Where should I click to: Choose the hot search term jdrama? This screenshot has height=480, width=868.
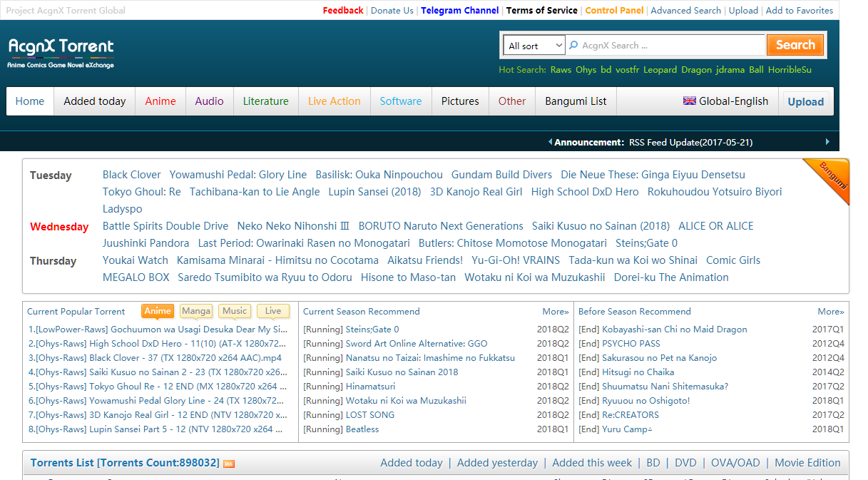(x=730, y=70)
